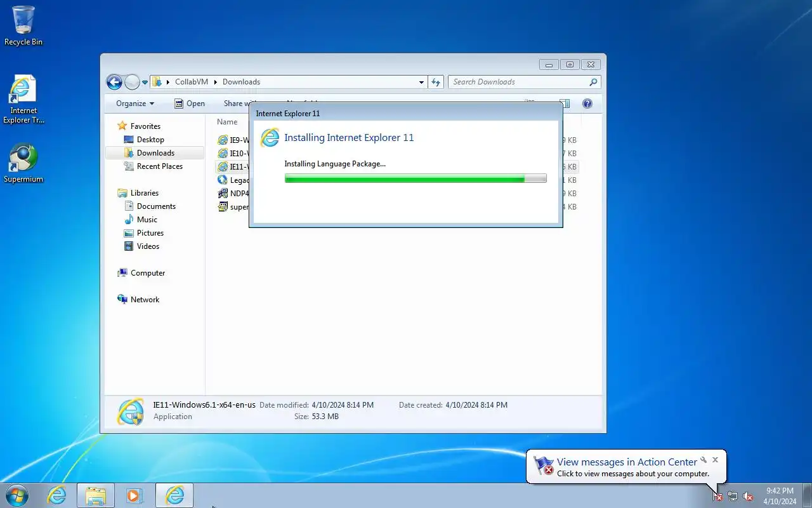Screen dimensions: 812x508
Task: Select Favorites in the navigation pane
Action: click(x=145, y=126)
